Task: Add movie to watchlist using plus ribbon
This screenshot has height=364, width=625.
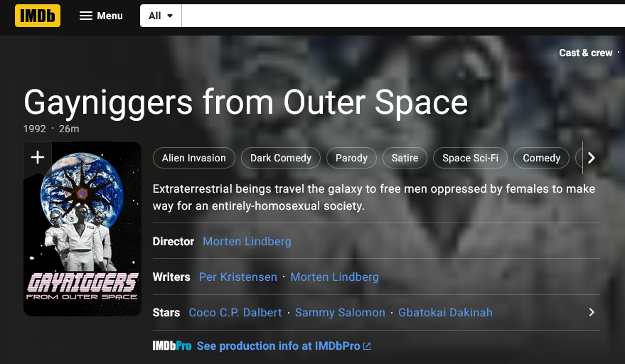Action: [x=38, y=158]
